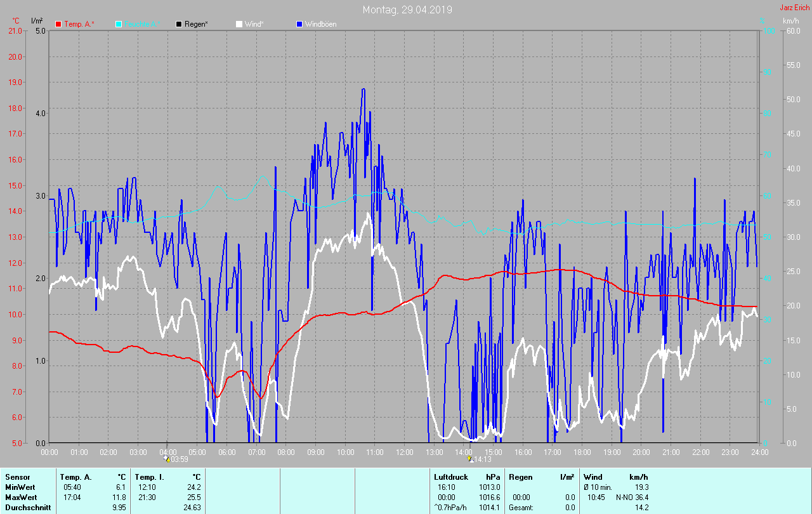
Task: Click the 'Regen' header in statistics table
Action: [x=520, y=477]
